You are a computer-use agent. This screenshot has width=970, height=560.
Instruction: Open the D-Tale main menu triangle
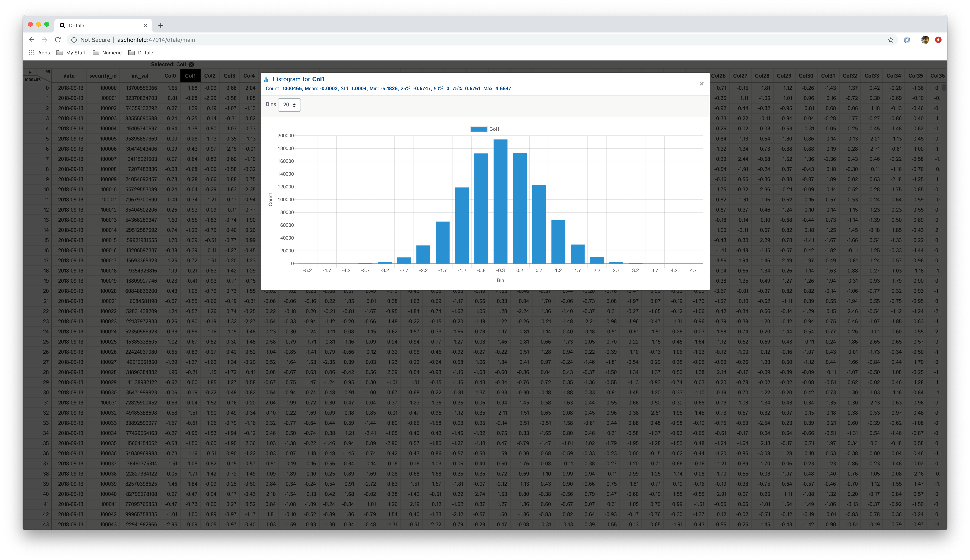(30, 72)
